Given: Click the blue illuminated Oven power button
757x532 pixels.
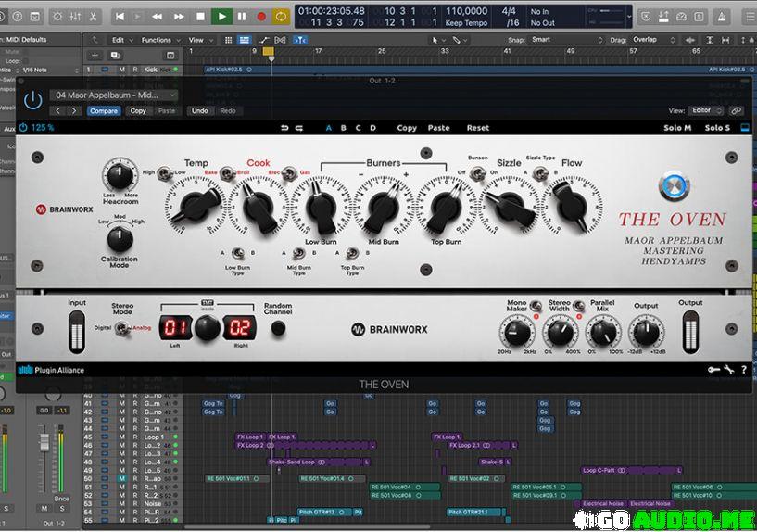Looking at the screenshot, I should [x=674, y=186].
